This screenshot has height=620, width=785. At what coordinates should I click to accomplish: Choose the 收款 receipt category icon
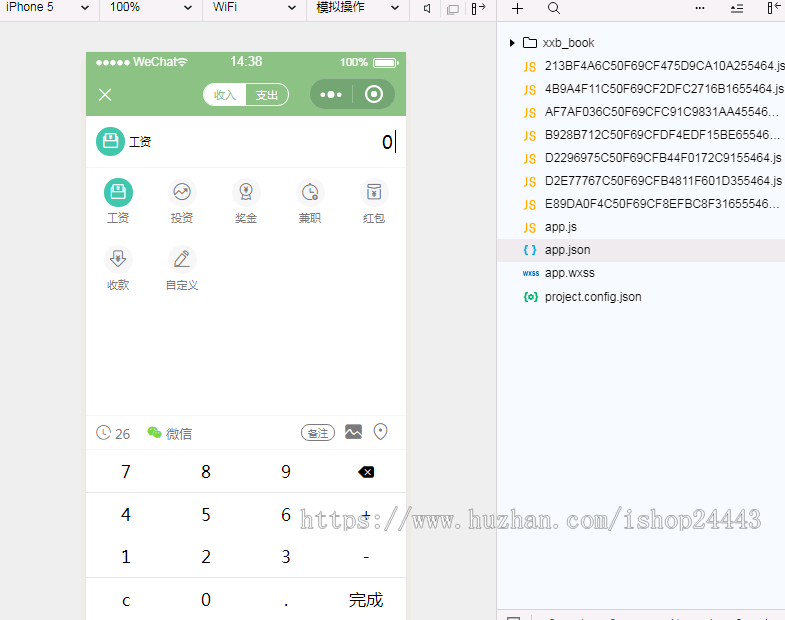118,259
